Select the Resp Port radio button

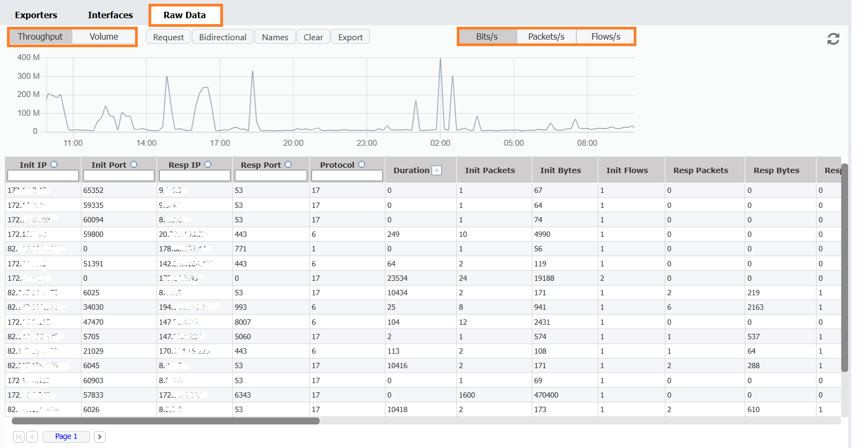click(288, 165)
